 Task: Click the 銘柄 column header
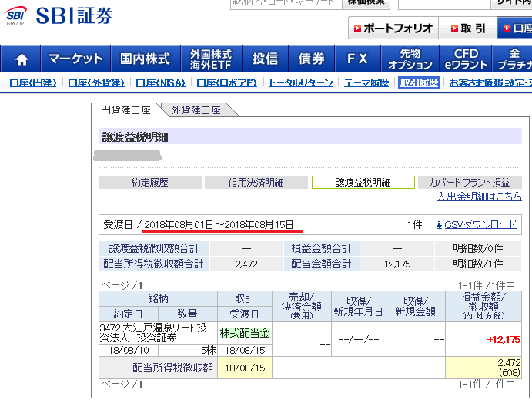click(x=158, y=298)
